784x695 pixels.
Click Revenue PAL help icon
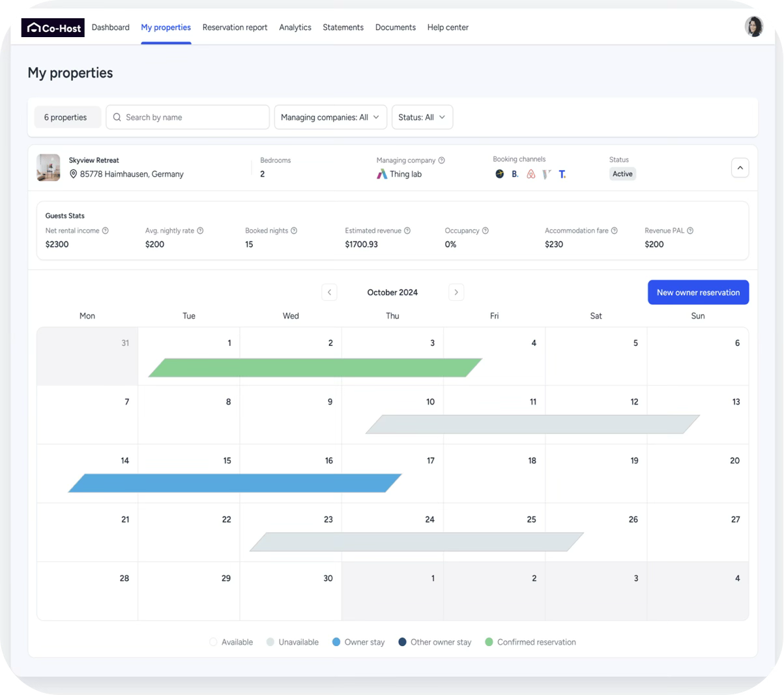pyautogui.click(x=690, y=231)
